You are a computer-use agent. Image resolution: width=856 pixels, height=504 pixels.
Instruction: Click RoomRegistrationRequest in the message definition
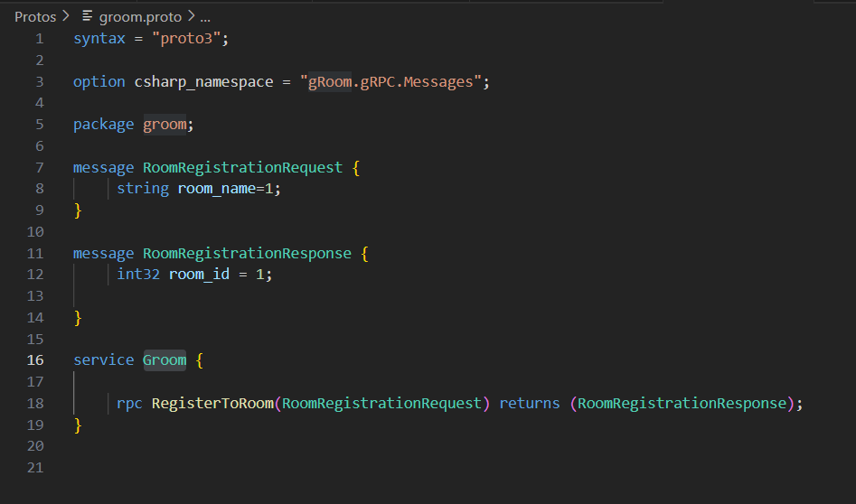[x=242, y=167]
